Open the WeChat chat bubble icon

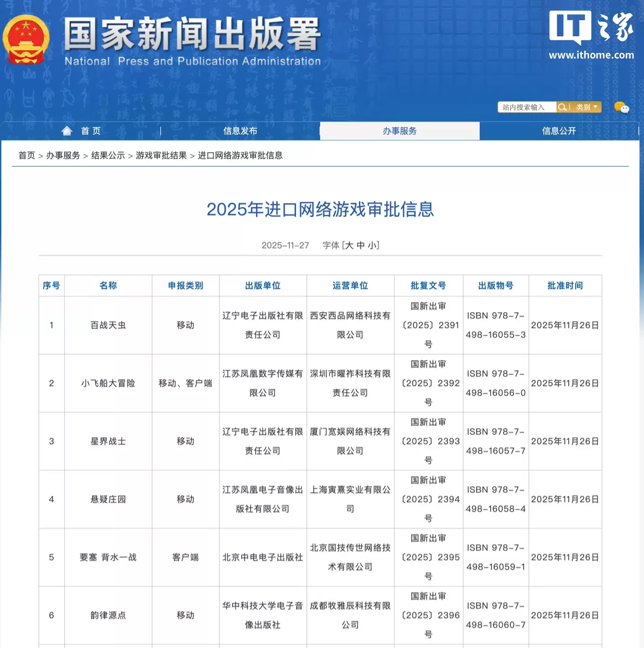coord(621,107)
